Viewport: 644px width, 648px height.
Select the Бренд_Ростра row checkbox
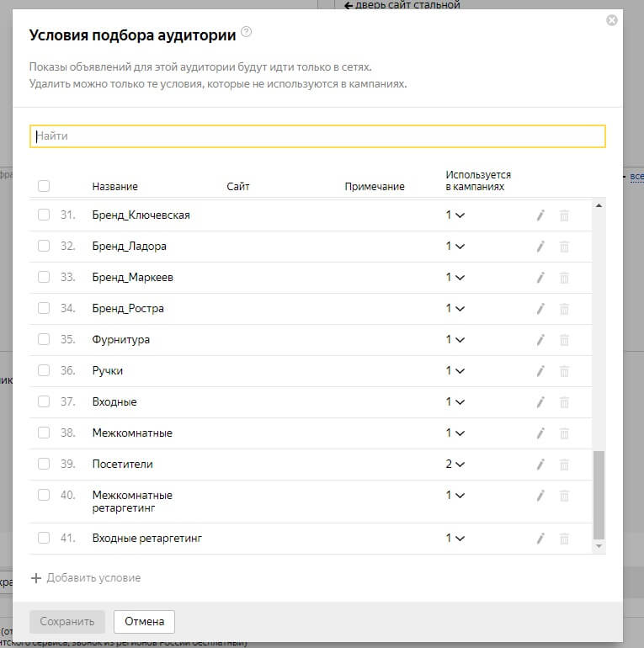(44, 308)
